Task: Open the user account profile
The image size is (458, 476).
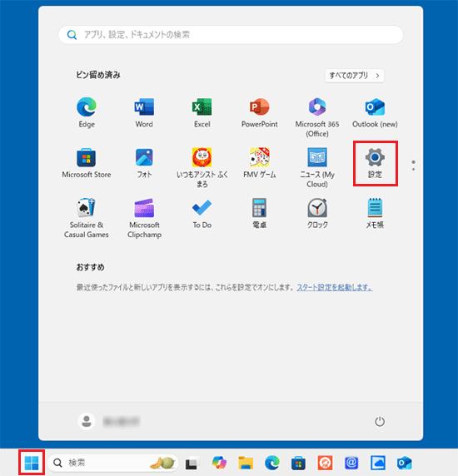Action: tap(109, 421)
